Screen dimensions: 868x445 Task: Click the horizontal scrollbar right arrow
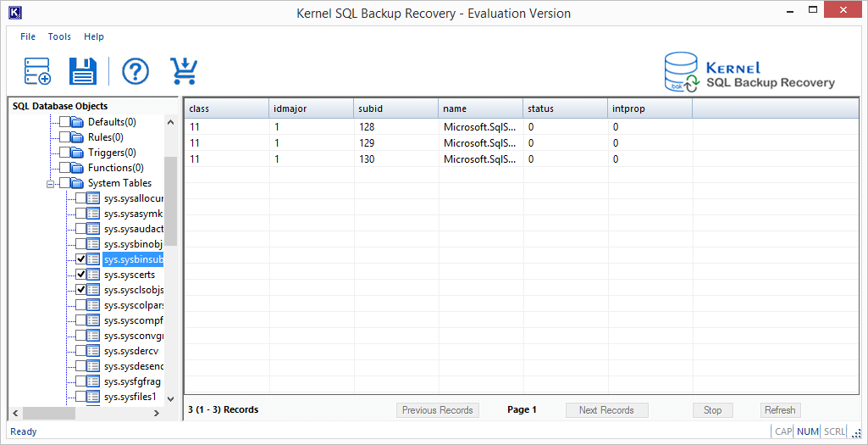157,413
